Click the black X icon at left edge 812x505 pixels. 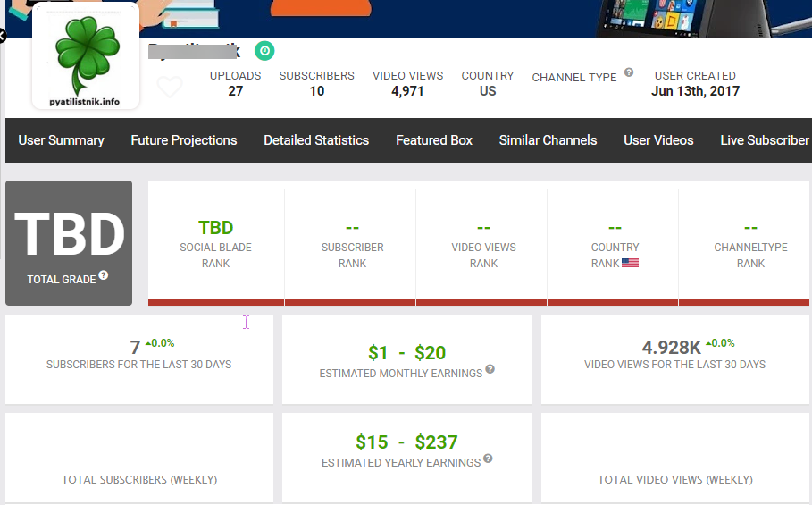pyautogui.click(x=2, y=36)
